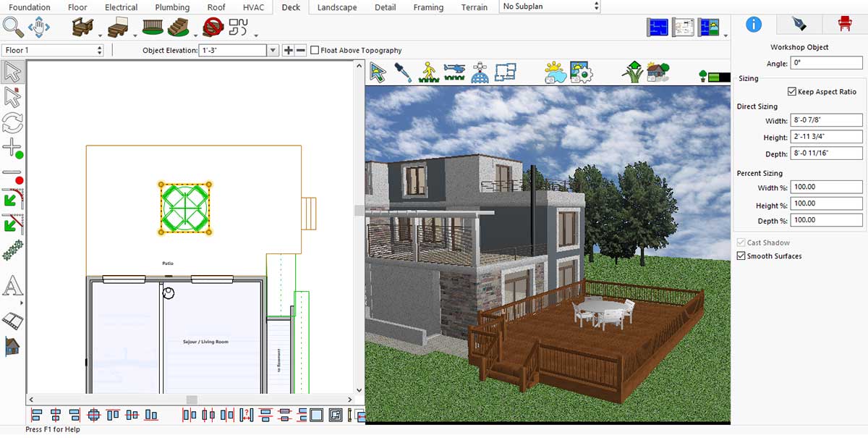This screenshot has width=868, height=438.
Task: Enable Float Above Topography checkbox
Action: tap(315, 51)
